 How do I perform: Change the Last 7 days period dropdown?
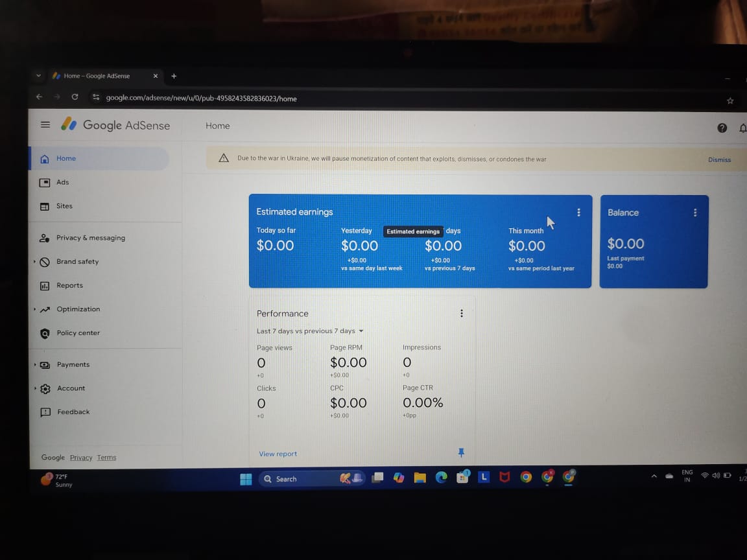(x=310, y=331)
